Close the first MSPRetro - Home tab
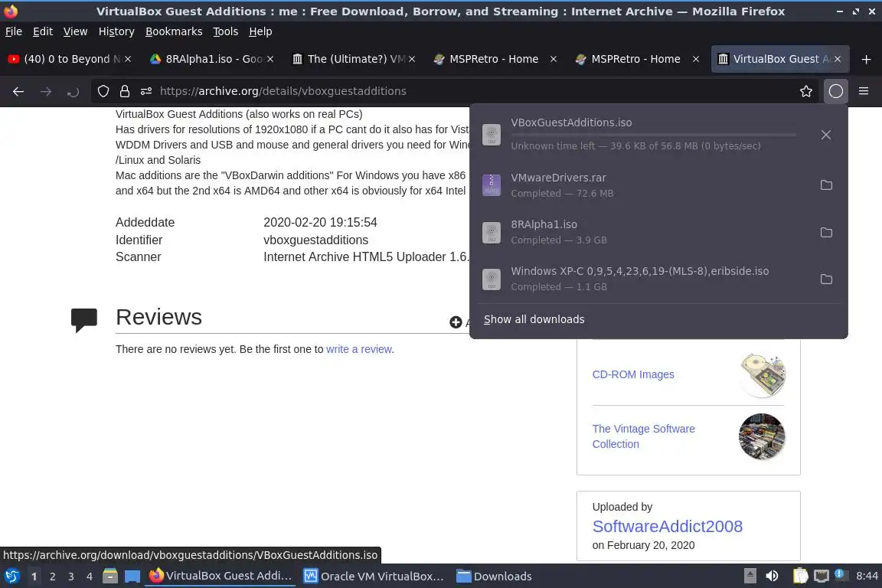The image size is (882, 588). pos(554,59)
